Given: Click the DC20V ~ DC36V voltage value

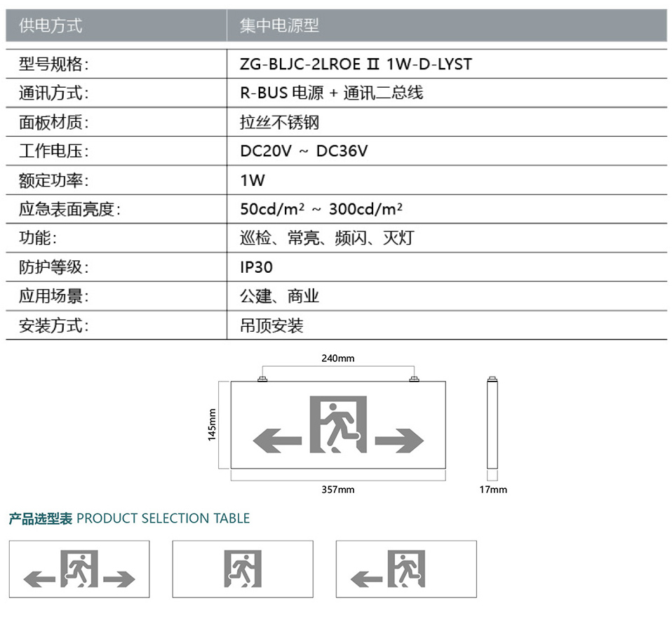Looking at the screenshot, I should (304, 151).
